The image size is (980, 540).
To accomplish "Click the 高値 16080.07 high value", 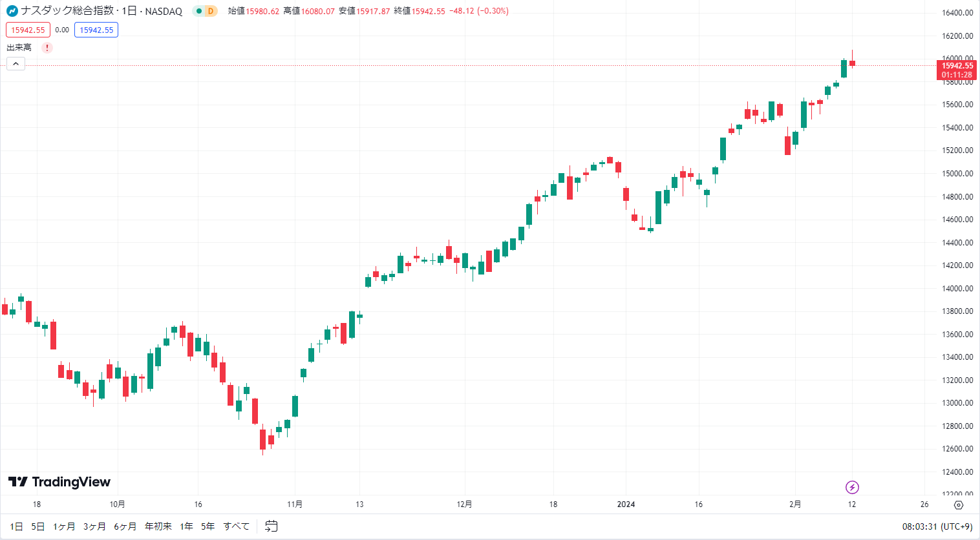I will click(x=309, y=11).
